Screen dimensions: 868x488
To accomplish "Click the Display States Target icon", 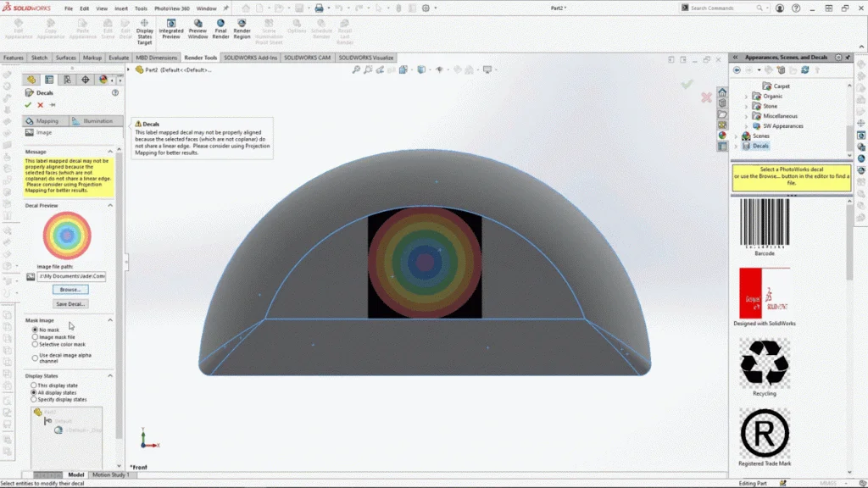I will coord(145,30).
